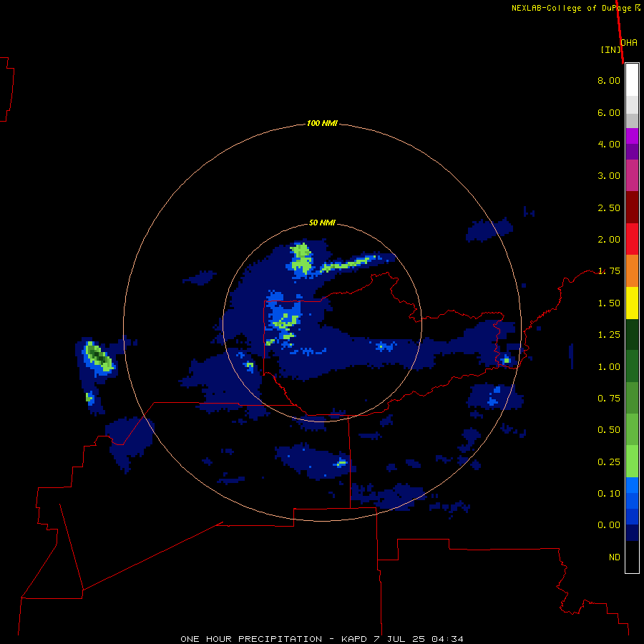644x644 pixels.
Task: Click the NEXLAB-College of DuPage credit text
Action: (x=571, y=8)
